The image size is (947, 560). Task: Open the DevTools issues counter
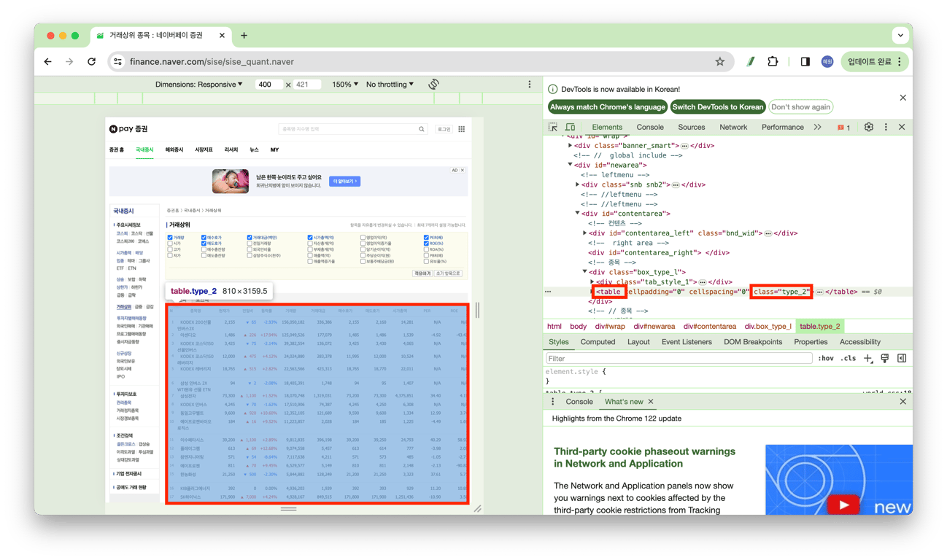(843, 128)
